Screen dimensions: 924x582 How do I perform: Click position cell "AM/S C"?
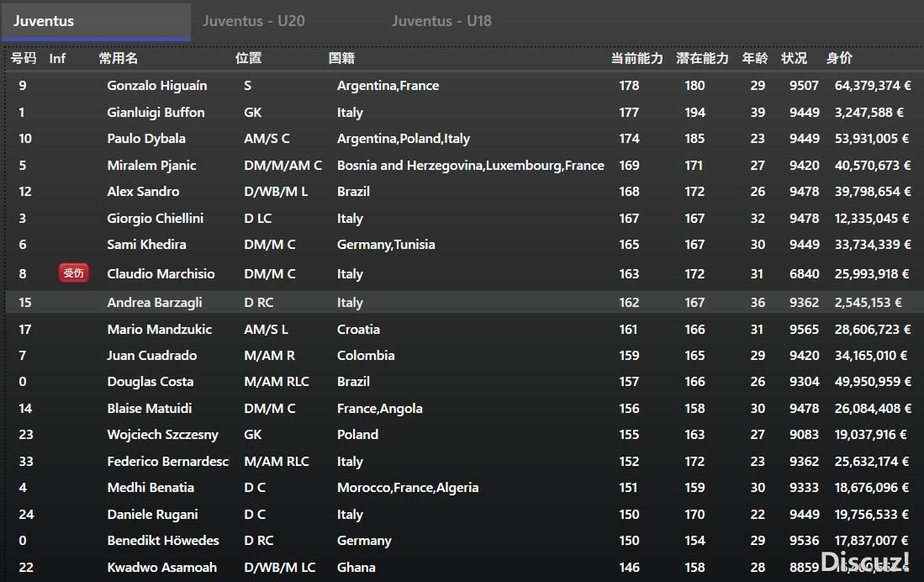267,139
